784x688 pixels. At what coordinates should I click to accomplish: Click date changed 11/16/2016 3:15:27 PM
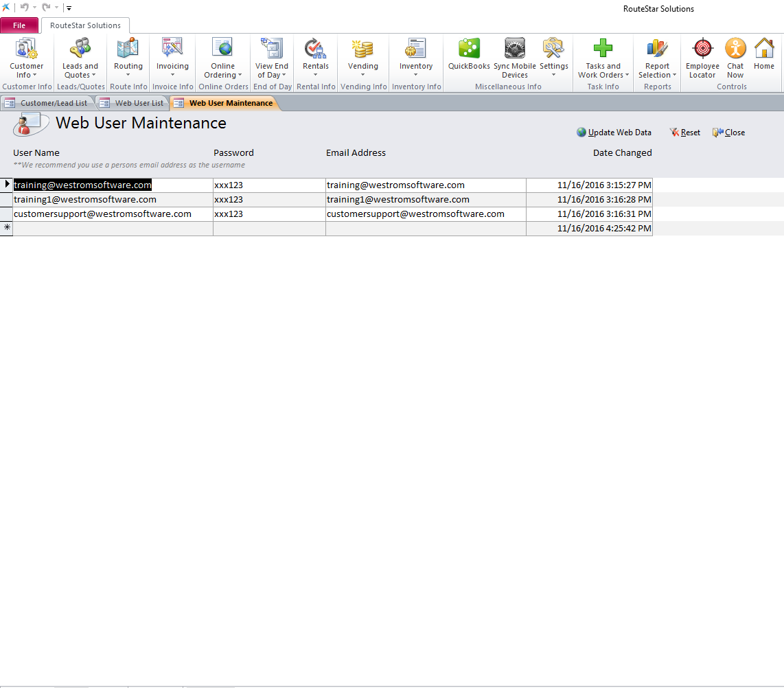590,185
